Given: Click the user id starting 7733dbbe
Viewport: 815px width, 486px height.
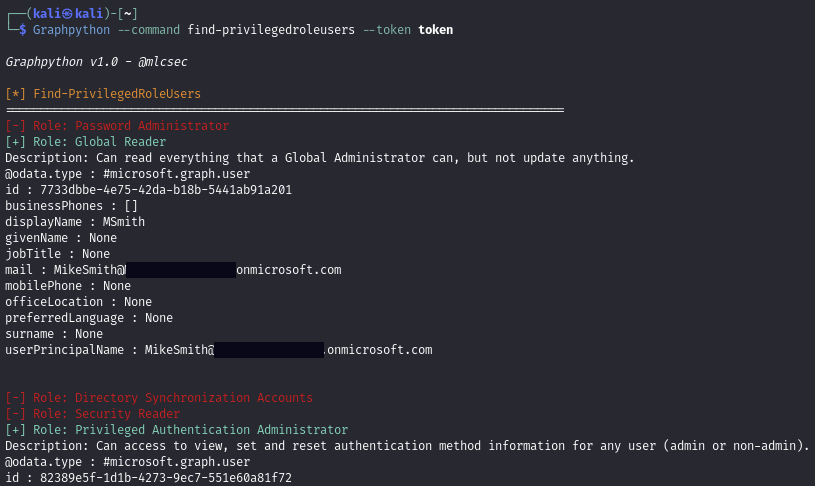Looking at the screenshot, I should tap(166, 190).
